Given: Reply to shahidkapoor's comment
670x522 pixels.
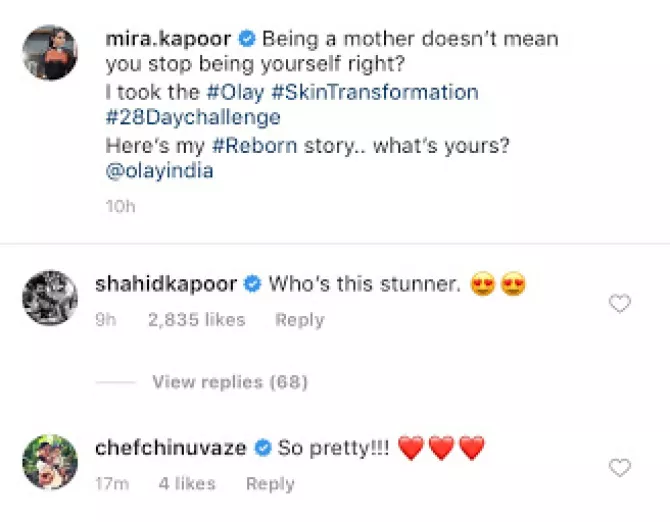Looking at the screenshot, I should 300,320.
